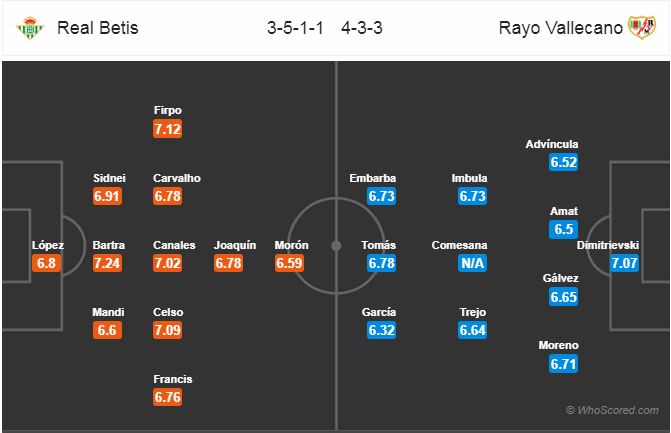Viewport: 671px width, 433px height.
Task: Select Firpo's 7.12 rating badge
Action: 168,129
